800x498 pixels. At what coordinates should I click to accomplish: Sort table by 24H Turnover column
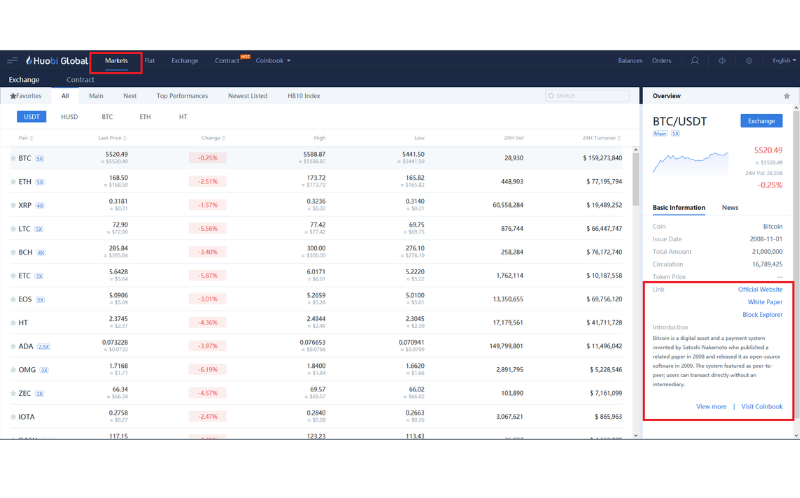[x=602, y=138]
